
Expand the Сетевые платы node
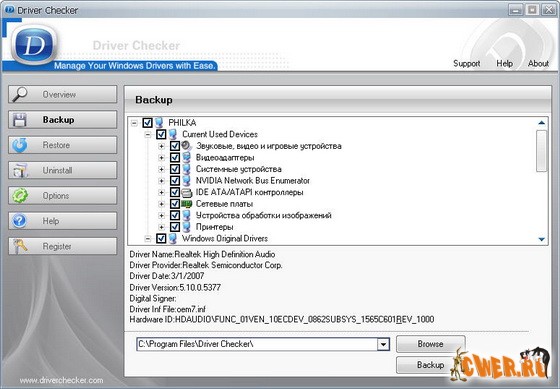[161, 204]
